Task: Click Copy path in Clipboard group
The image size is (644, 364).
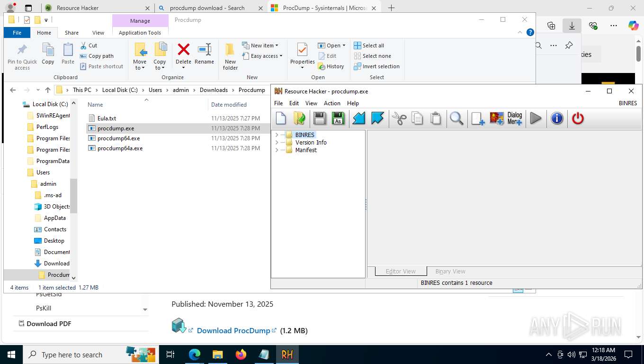Action: [x=97, y=56]
